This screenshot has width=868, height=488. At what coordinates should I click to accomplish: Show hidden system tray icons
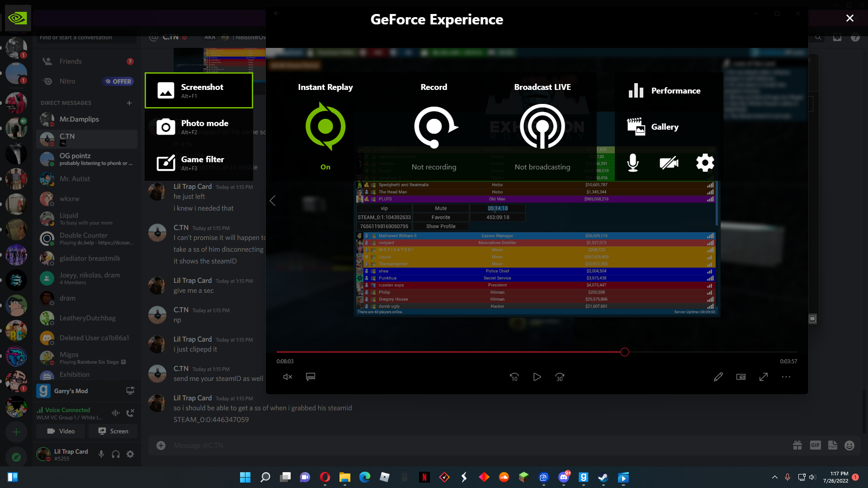(x=774, y=477)
